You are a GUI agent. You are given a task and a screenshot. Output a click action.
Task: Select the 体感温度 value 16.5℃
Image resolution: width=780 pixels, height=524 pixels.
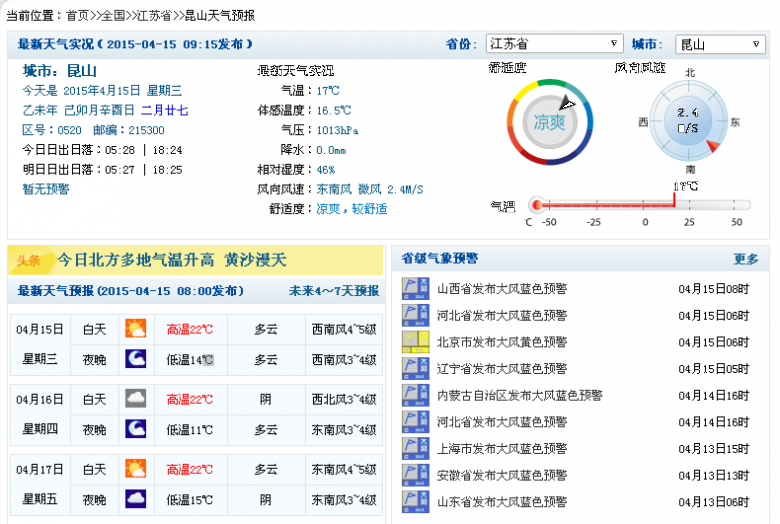[x=334, y=110]
